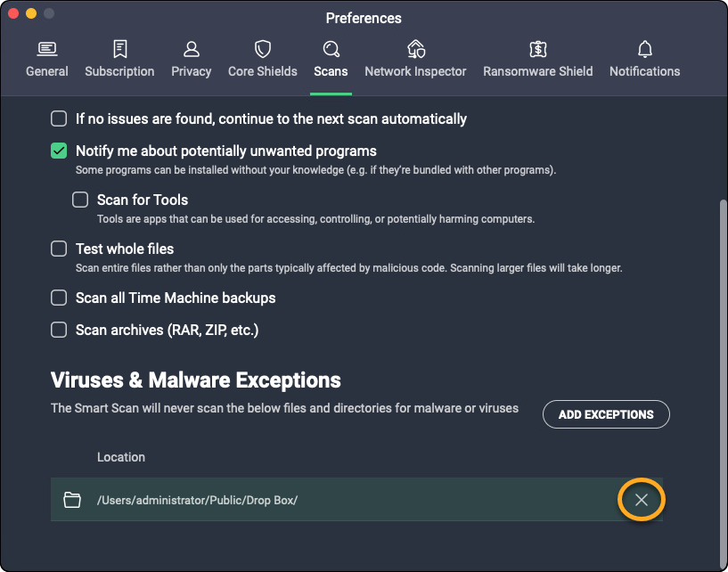Check Scan archives (RAR, ZIP, etc.)
728x572 pixels.
tap(59, 331)
